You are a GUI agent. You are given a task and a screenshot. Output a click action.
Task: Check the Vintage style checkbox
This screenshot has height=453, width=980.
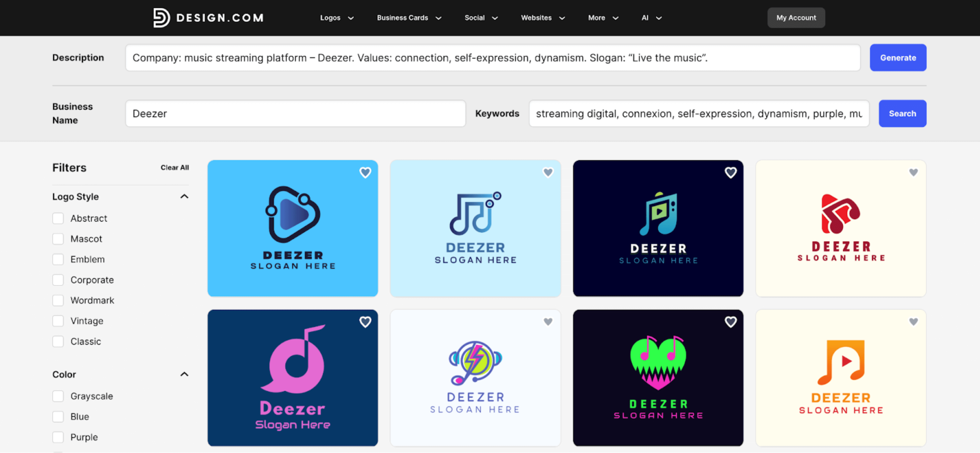(x=58, y=321)
